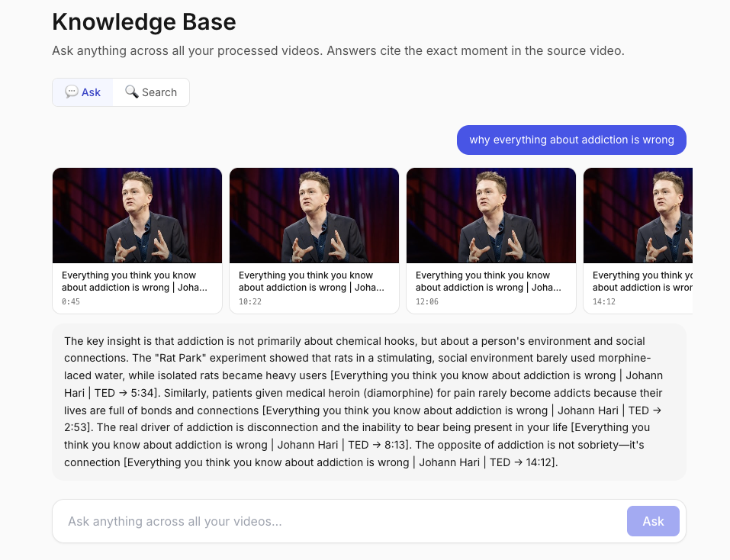The width and height of the screenshot is (730, 560).
Task: Open the video thumbnail at 14:12
Action: pos(638,215)
